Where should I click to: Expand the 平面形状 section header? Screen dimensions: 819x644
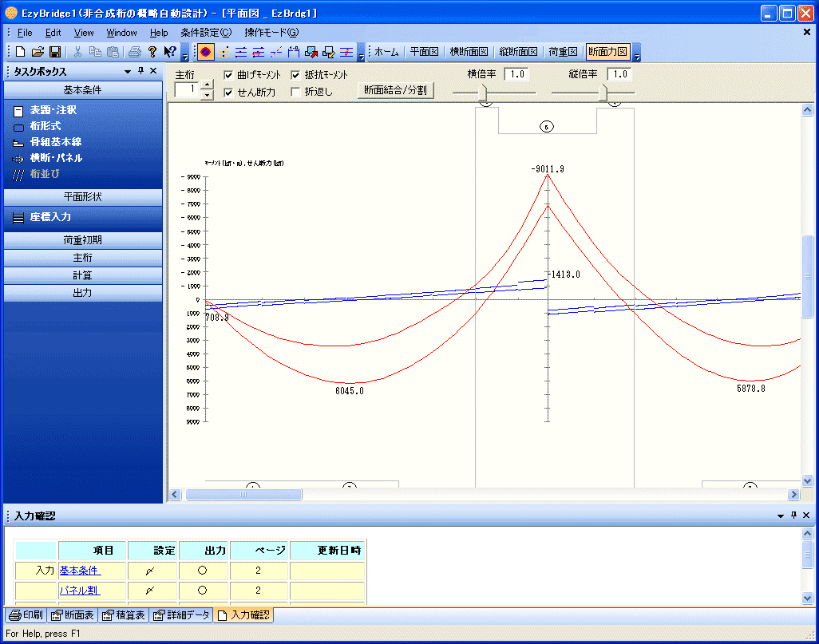click(x=82, y=197)
